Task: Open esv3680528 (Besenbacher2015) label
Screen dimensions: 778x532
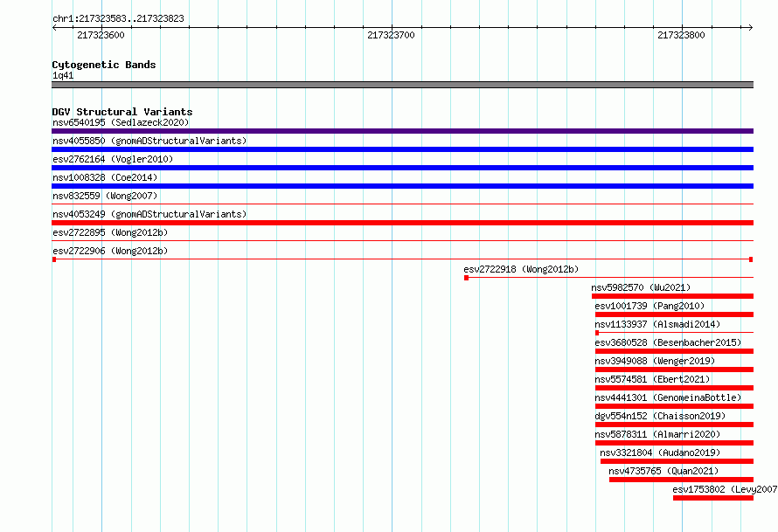Action: [x=668, y=342]
